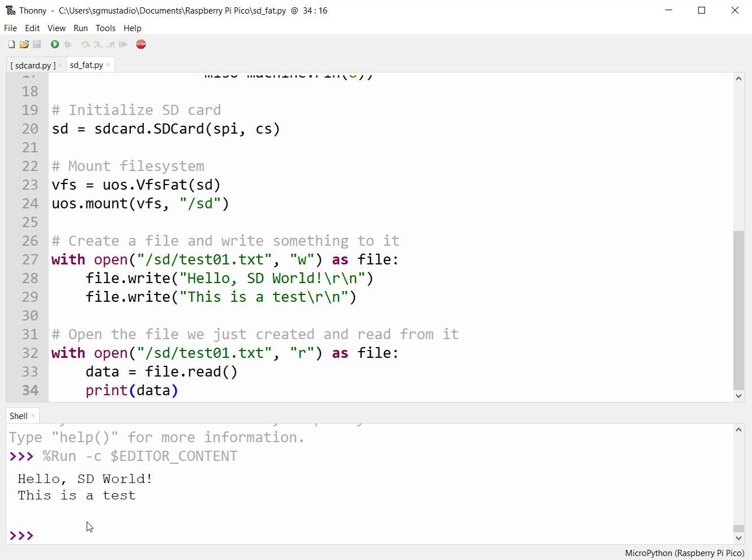Image resolution: width=752 pixels, height=560 pixels.
Task: Open the Run menu
Action: pos(80,28)
